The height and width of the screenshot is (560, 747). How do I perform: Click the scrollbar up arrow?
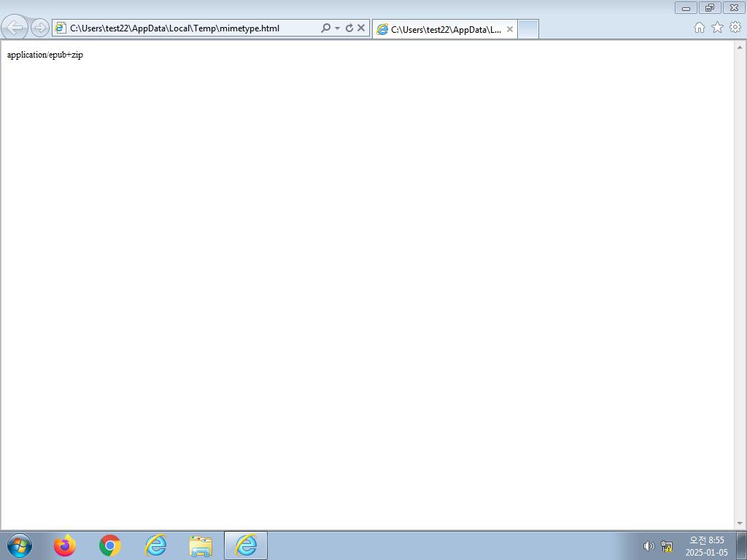point(740,47)
